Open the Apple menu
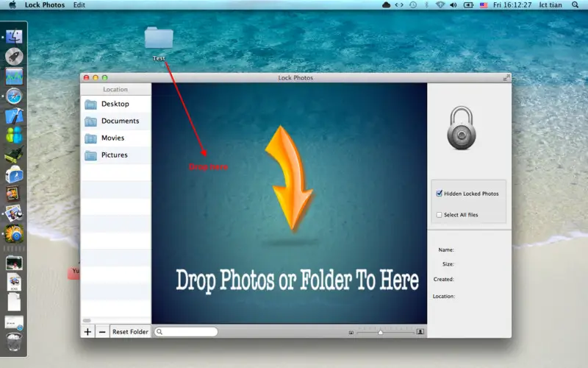 pos(12,5)
